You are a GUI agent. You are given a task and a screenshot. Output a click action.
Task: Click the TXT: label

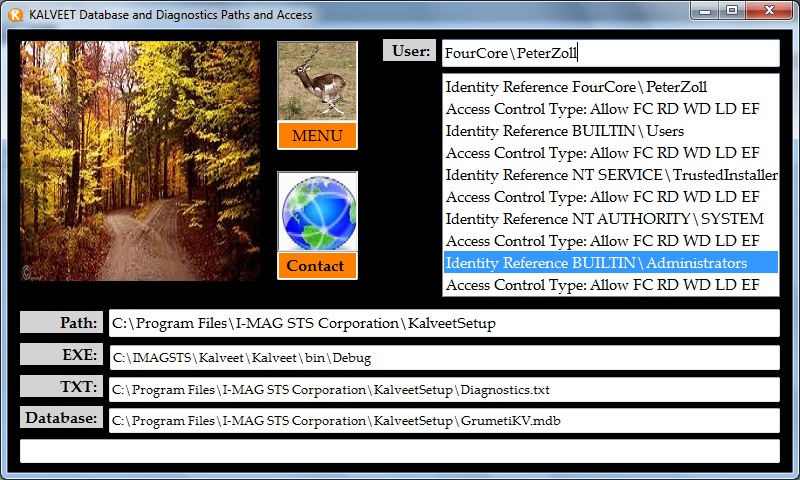[61, 386]
